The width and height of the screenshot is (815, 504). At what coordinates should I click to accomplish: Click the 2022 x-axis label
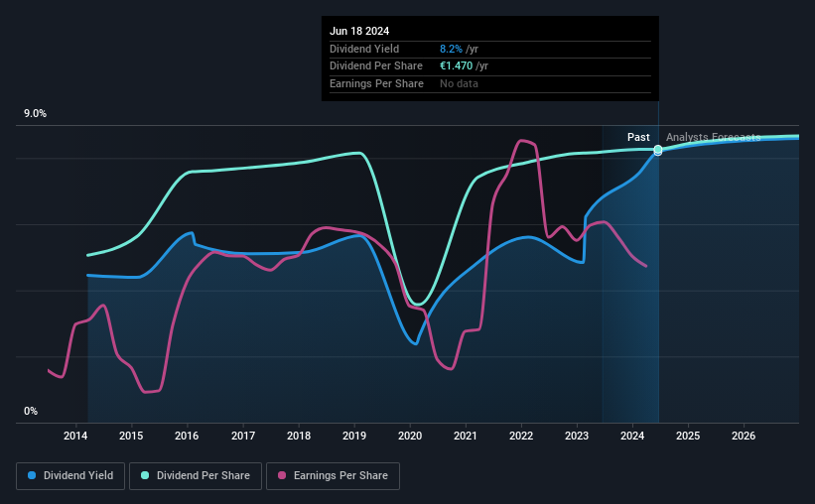point(521,436)
